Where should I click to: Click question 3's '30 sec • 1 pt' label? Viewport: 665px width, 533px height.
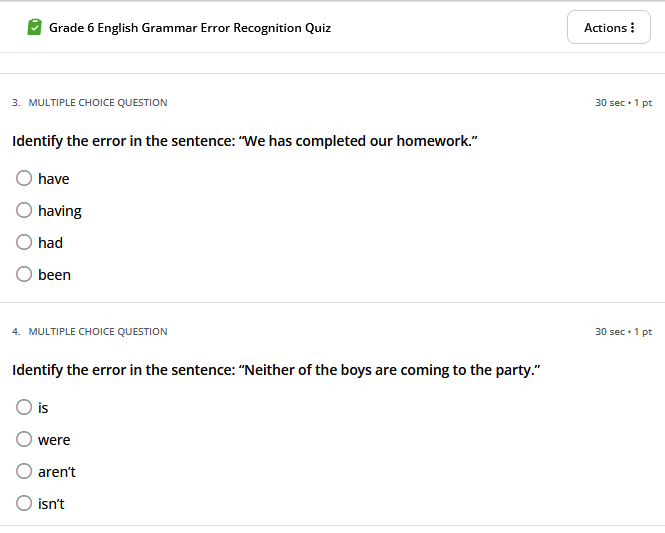(623, 103)
